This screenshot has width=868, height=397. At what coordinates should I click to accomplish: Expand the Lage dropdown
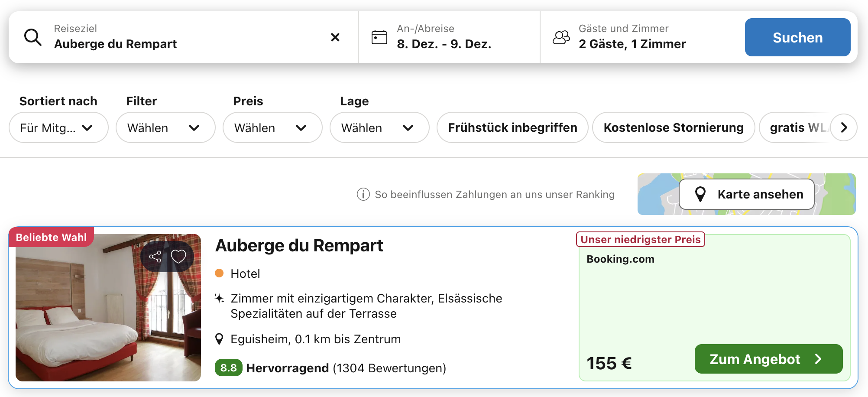point(379,127)
